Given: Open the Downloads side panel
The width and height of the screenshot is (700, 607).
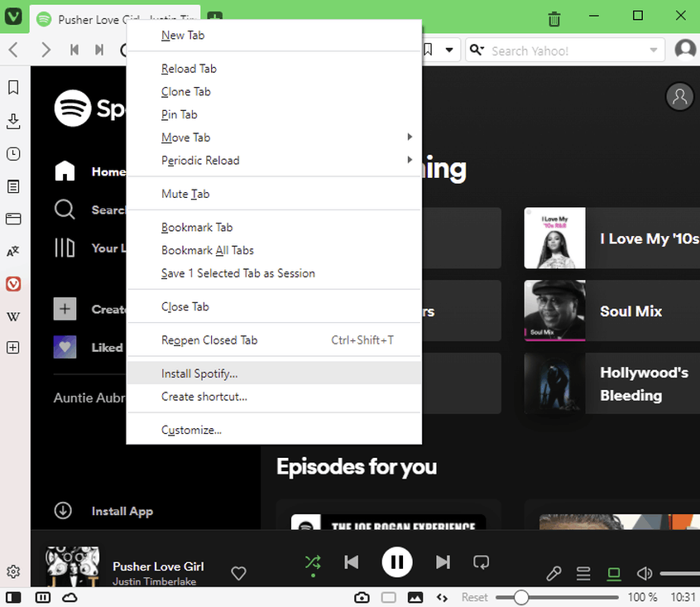Looking at the screenshot, I should pos(13,121).
